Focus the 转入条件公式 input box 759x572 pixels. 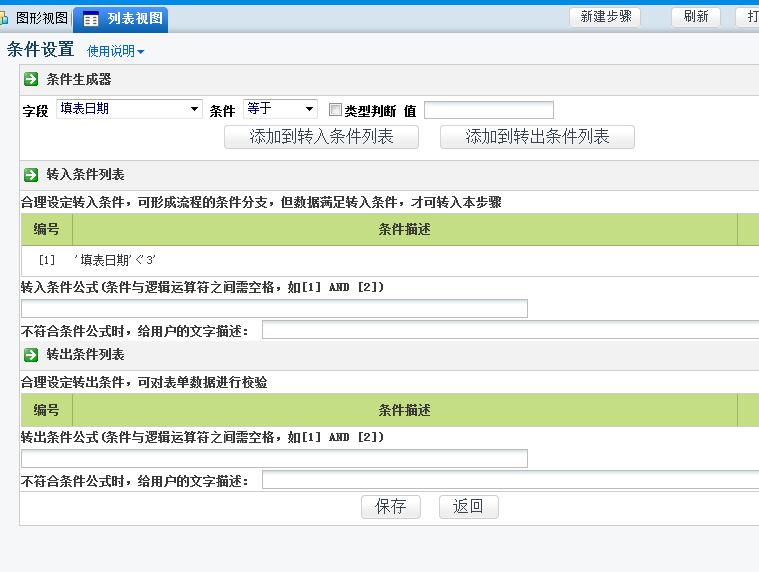(x=274, y=308)
